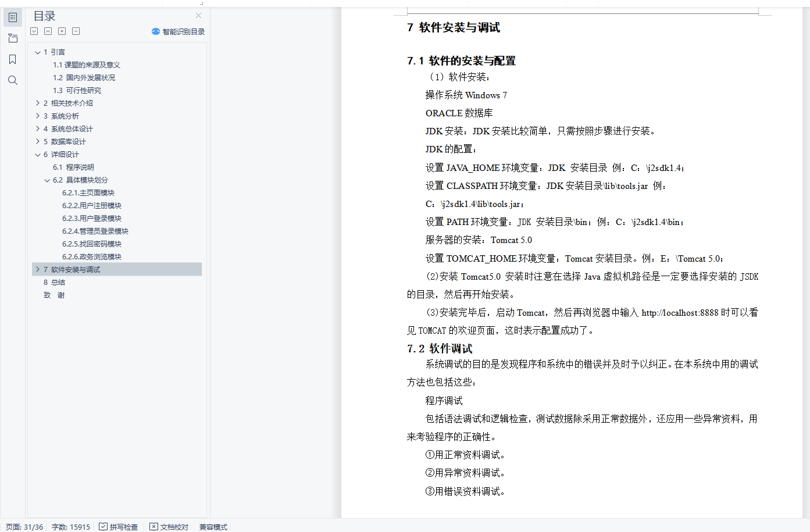Open the 目录 outline pane icon in sidebar

[x=13, y=17]
